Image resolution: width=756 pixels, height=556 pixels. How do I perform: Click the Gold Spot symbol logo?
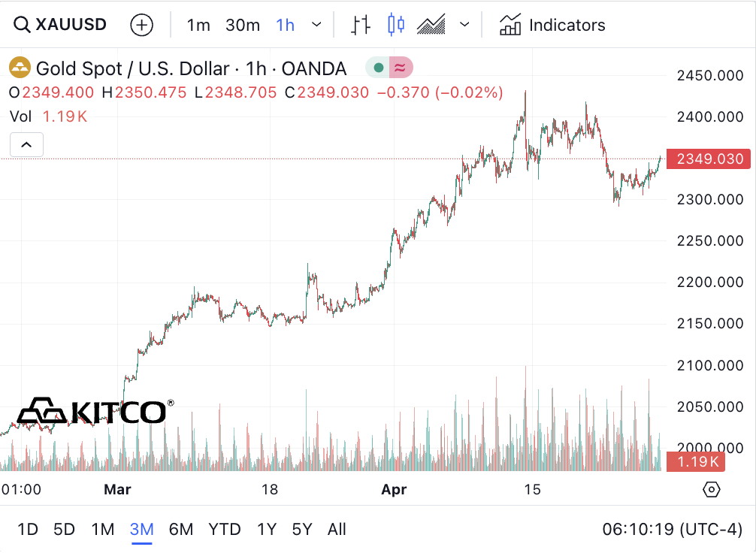pyautogui.click(x=20, y=68)
